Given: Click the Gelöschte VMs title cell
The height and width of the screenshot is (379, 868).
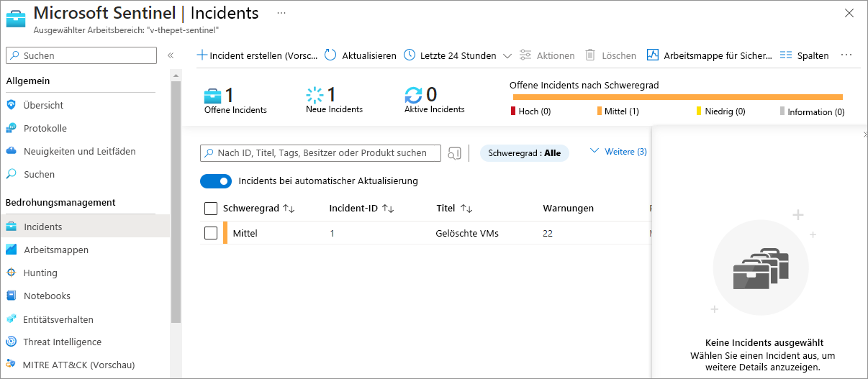Looking at the screenshot, I should point(467,234).
